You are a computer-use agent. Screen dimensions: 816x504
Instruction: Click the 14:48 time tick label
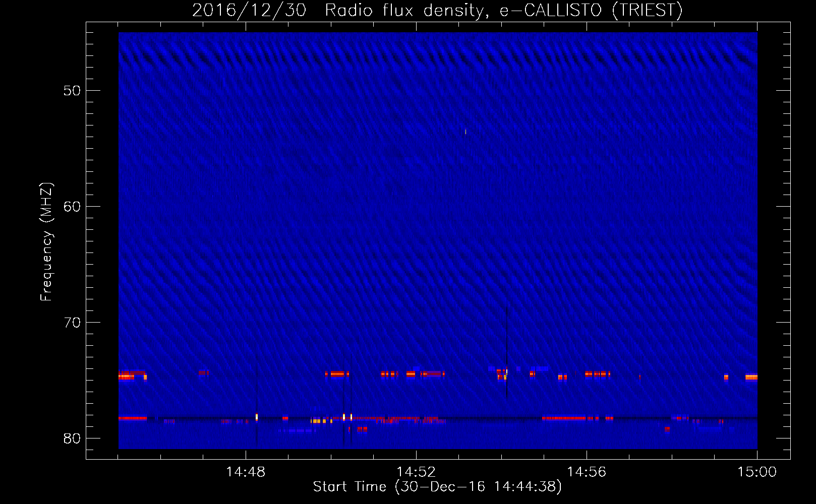[x=246, y=472]
